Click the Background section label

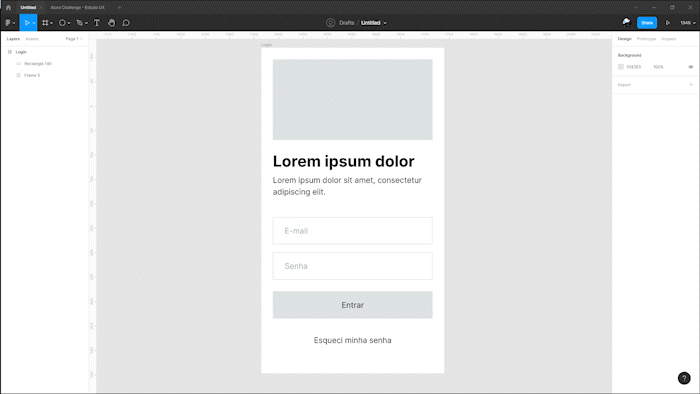coord(629,55)
